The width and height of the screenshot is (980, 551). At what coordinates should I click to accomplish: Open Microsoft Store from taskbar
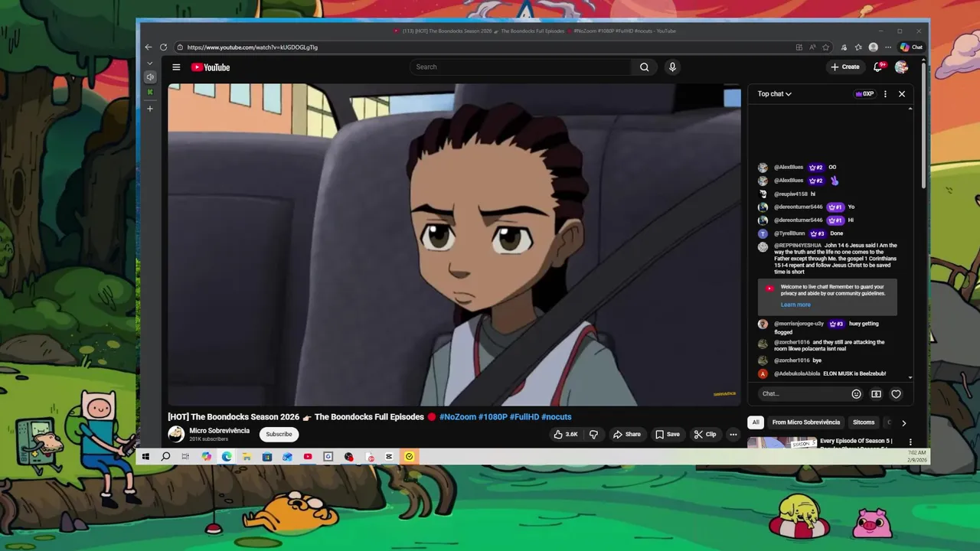[267, 457]
